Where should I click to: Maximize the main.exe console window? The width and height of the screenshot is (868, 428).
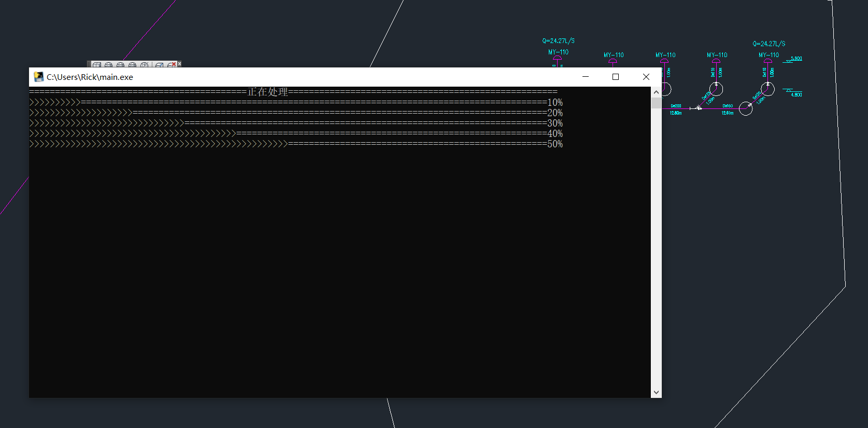616,77
